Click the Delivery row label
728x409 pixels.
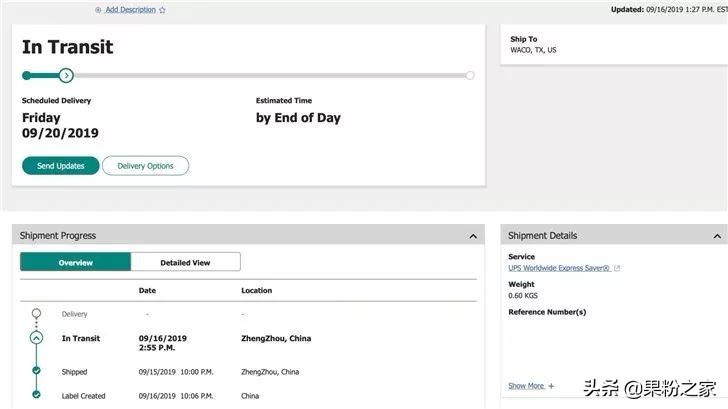74,314
